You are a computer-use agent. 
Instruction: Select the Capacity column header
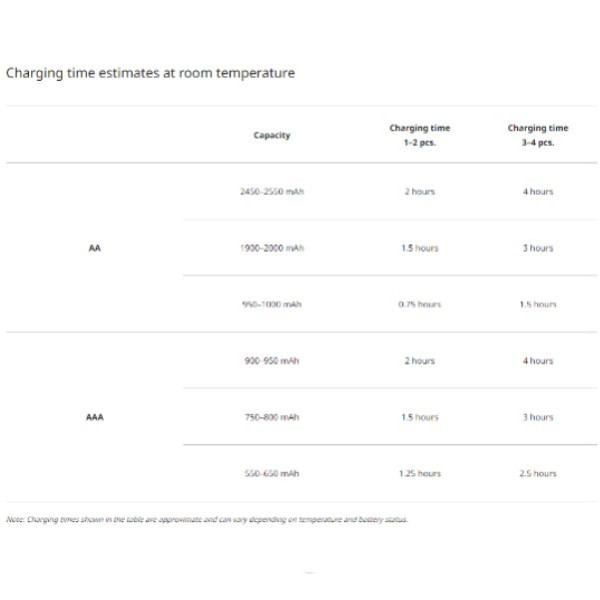click(x=272, y=135)
